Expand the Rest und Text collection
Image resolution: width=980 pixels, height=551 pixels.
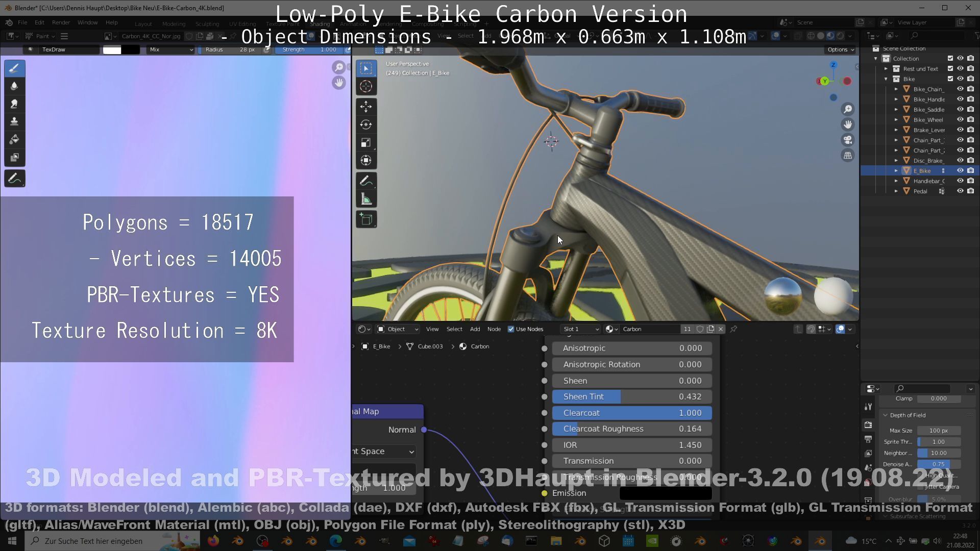pos(886,69)
